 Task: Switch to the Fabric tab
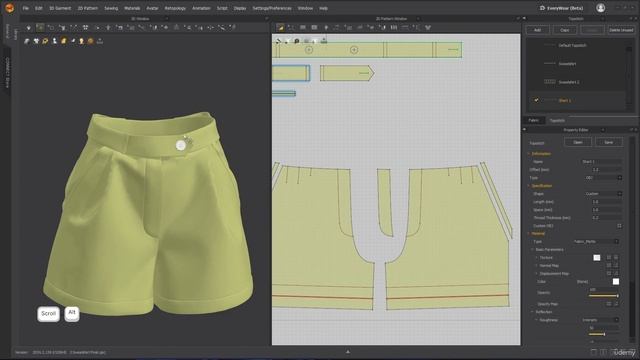click(x=533, y=120)
